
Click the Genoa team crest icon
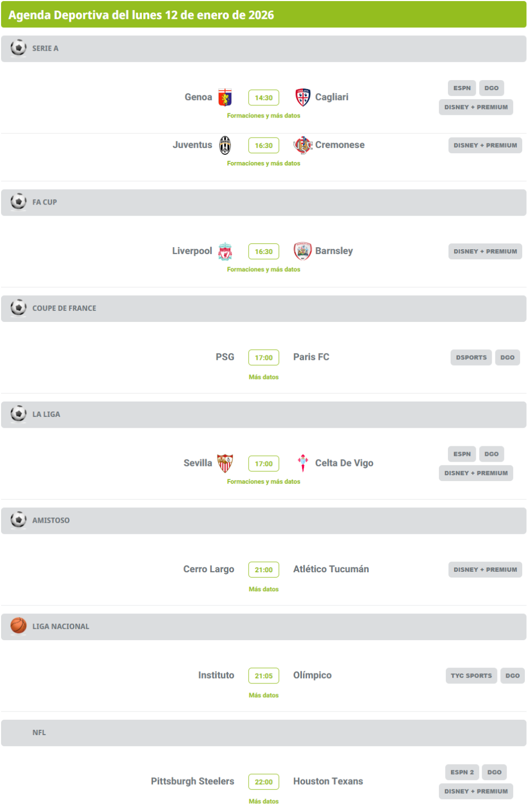click(x=225, y=97)
